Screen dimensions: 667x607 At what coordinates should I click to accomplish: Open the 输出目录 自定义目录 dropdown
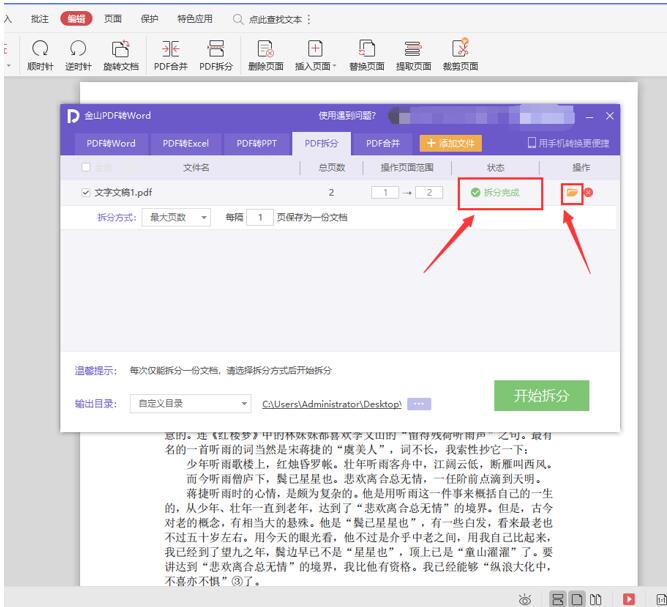[x=190, y=404]
